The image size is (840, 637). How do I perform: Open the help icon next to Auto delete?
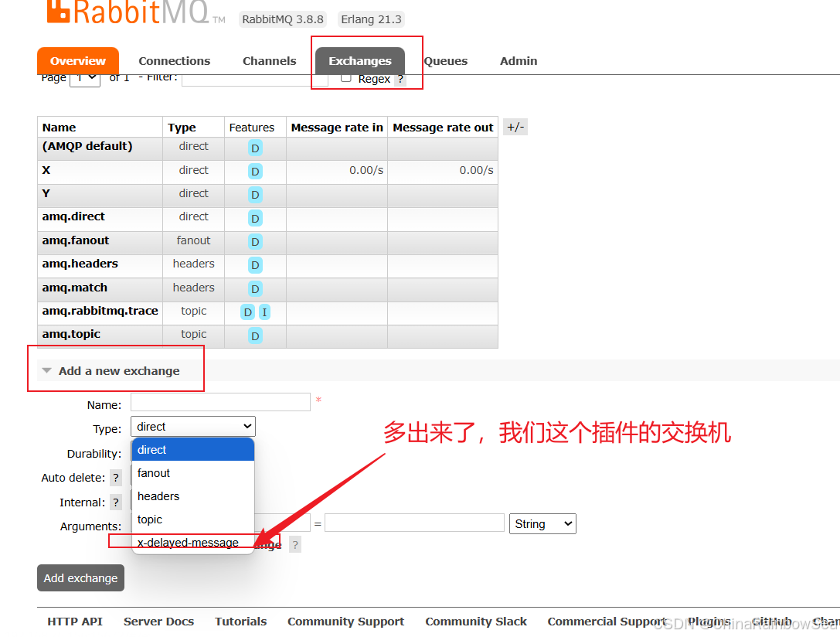(116, 477)
